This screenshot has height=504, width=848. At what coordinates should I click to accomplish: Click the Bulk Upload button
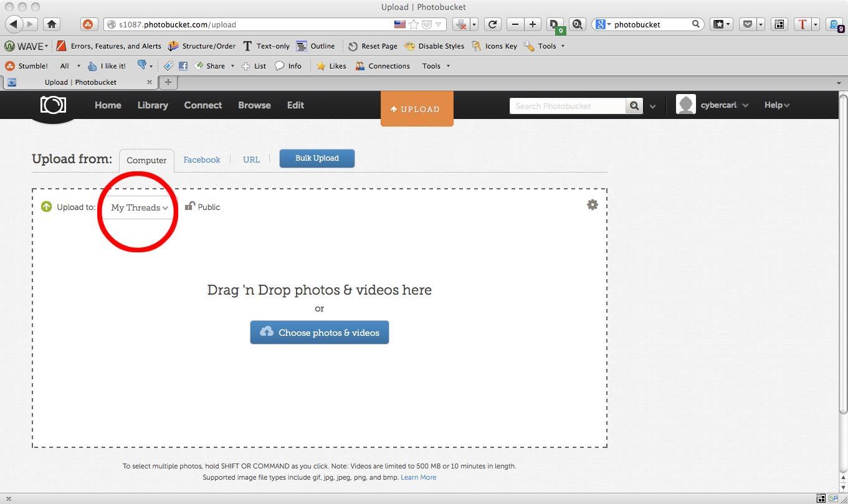(x=317, y=158)
